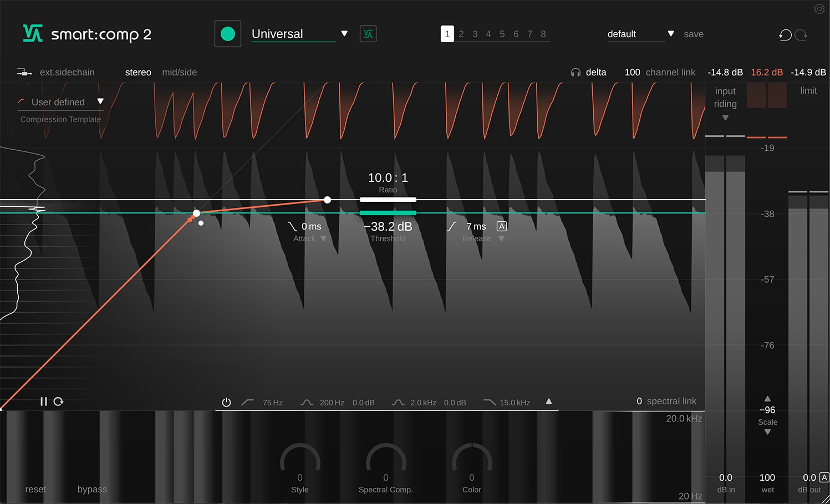The width and height of the screenshot is (830, 504).
Task: Select state slot 8
Action: (543, 34)
